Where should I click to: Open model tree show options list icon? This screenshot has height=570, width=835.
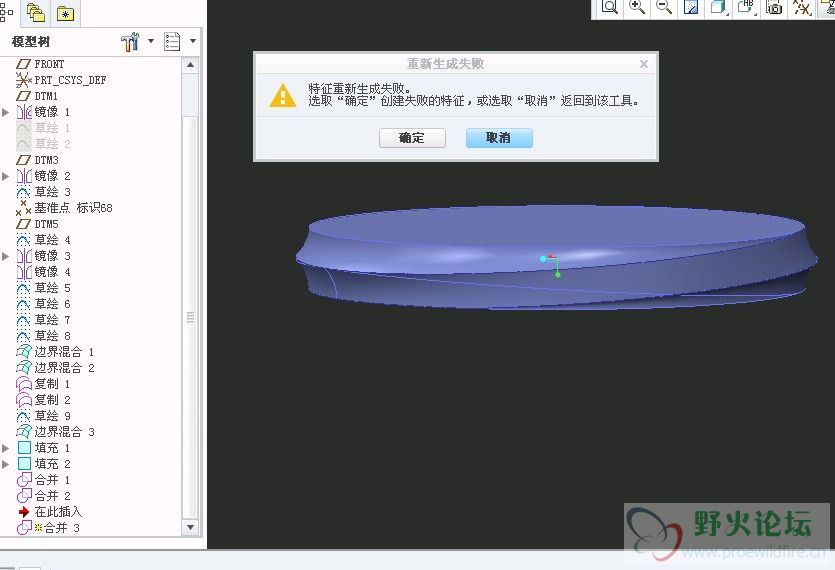(x=172, y=41)
